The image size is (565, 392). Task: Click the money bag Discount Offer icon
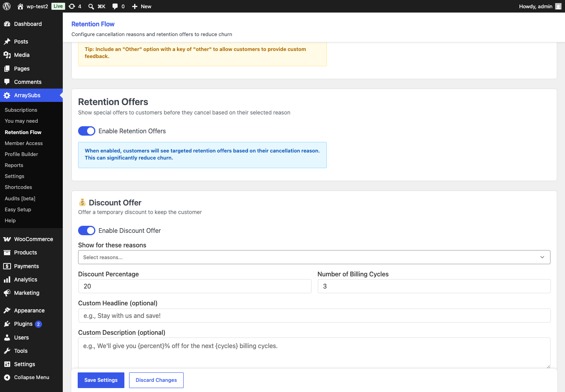coord(82,202)
